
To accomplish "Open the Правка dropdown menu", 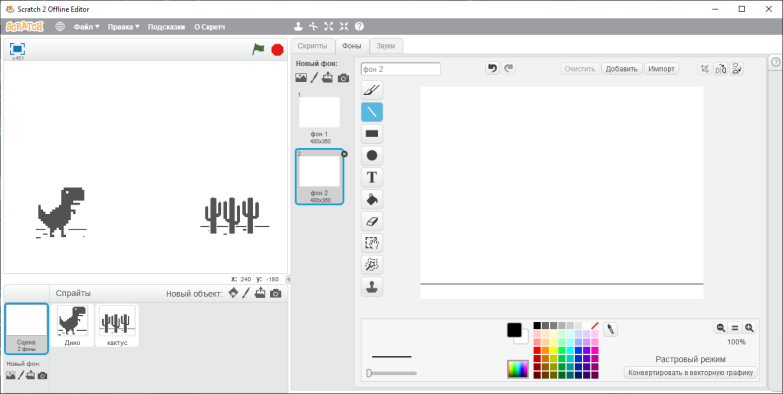I will pyautogui.click(x=123, y=27).
